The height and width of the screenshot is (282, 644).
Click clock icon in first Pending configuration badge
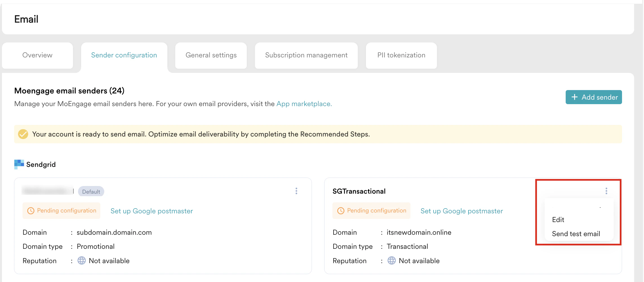[x=31, y=211]
